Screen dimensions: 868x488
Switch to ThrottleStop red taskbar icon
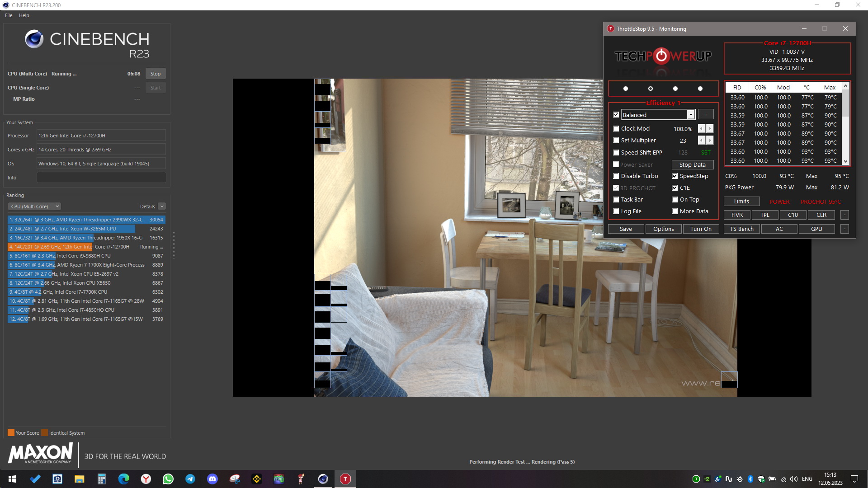point(345,479)
